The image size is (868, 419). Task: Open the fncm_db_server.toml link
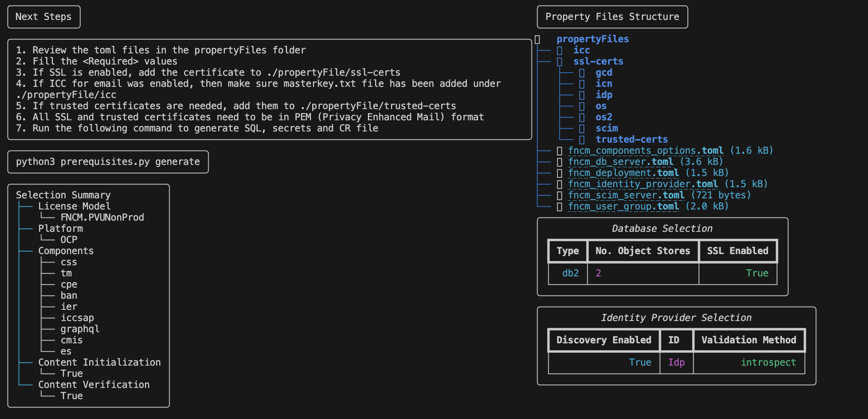[x=621, y=162]
